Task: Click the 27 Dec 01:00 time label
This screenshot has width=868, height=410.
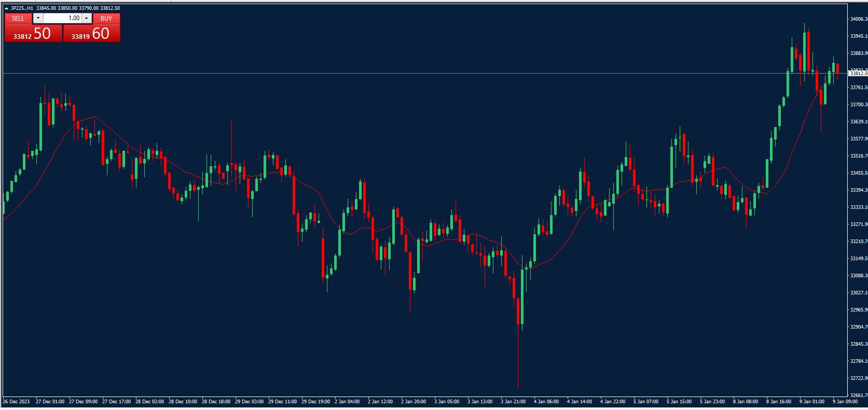Action: pyautogui.click(x=51, y=401)
